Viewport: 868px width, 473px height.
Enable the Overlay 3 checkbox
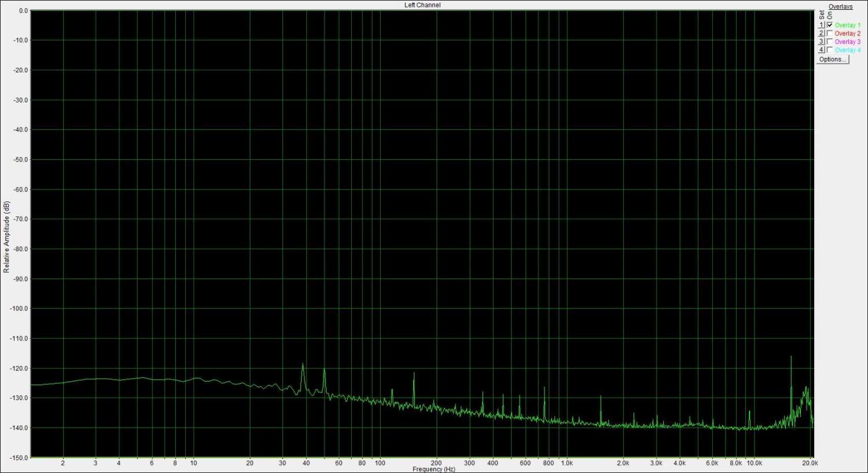(x=830, y=42)
